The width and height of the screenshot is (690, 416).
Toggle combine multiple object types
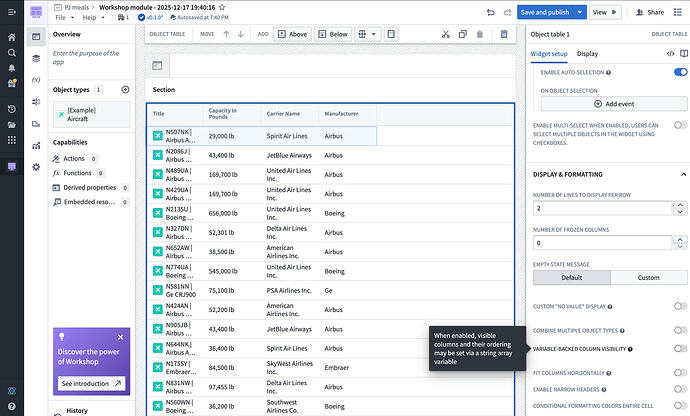click(680, 328)
